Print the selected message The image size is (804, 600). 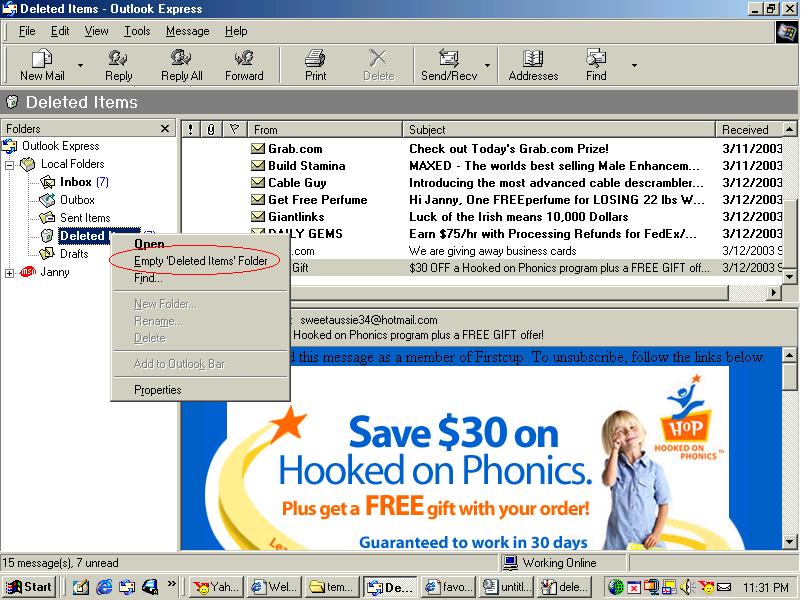[x=315, y=65]
